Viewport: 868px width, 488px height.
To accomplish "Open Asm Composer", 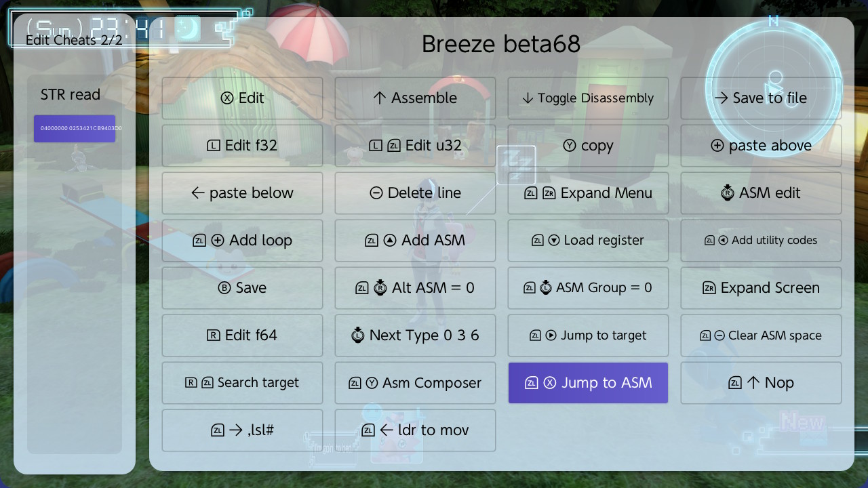I will point(415,383).
